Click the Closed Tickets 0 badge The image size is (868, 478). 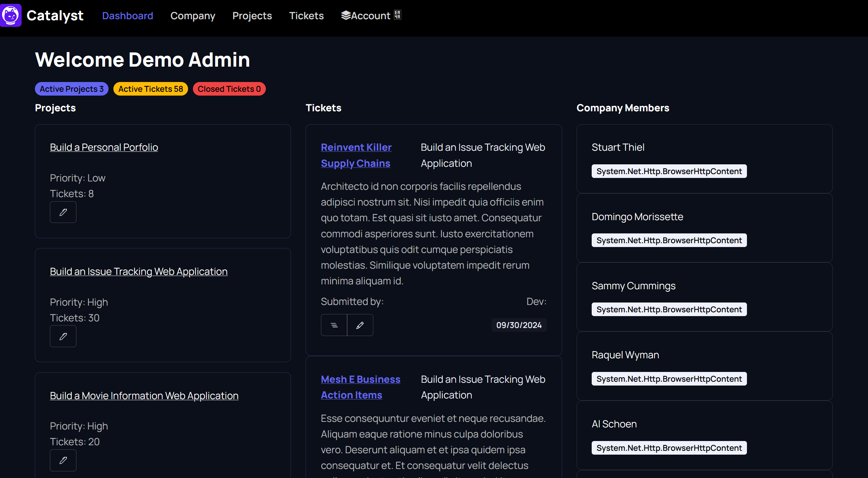229,89
